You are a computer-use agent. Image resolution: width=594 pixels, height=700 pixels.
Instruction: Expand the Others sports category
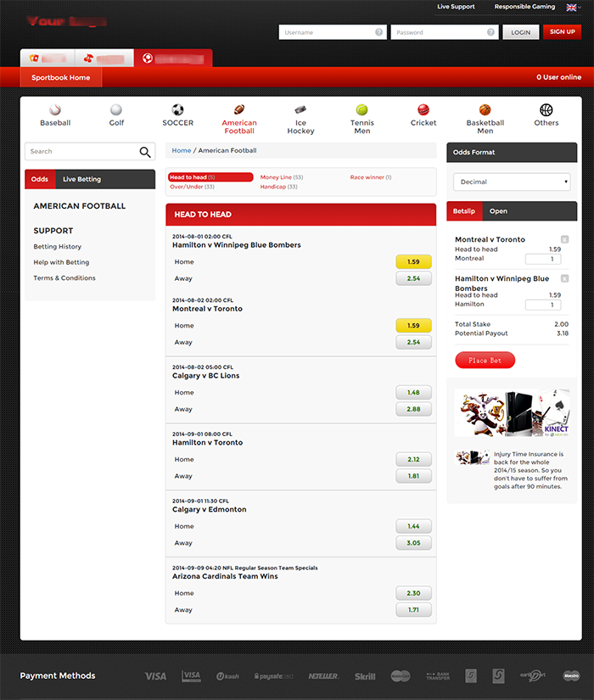(546, 110)
